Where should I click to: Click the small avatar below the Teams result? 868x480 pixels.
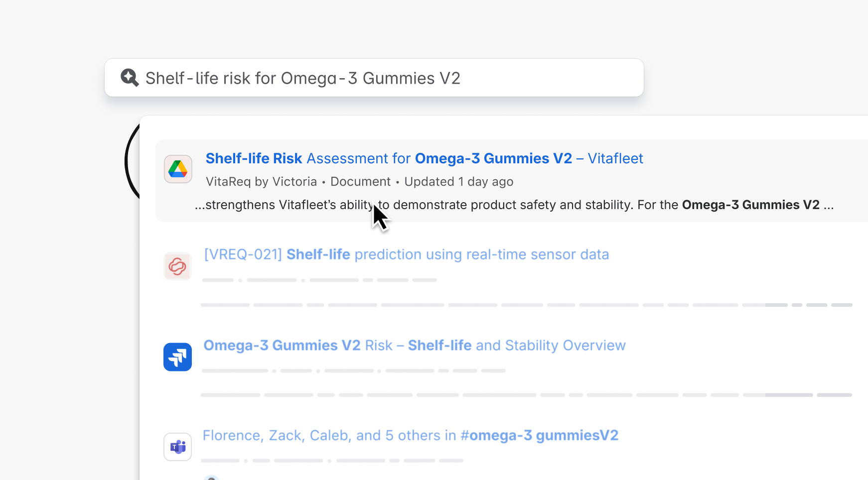[212, 478]
